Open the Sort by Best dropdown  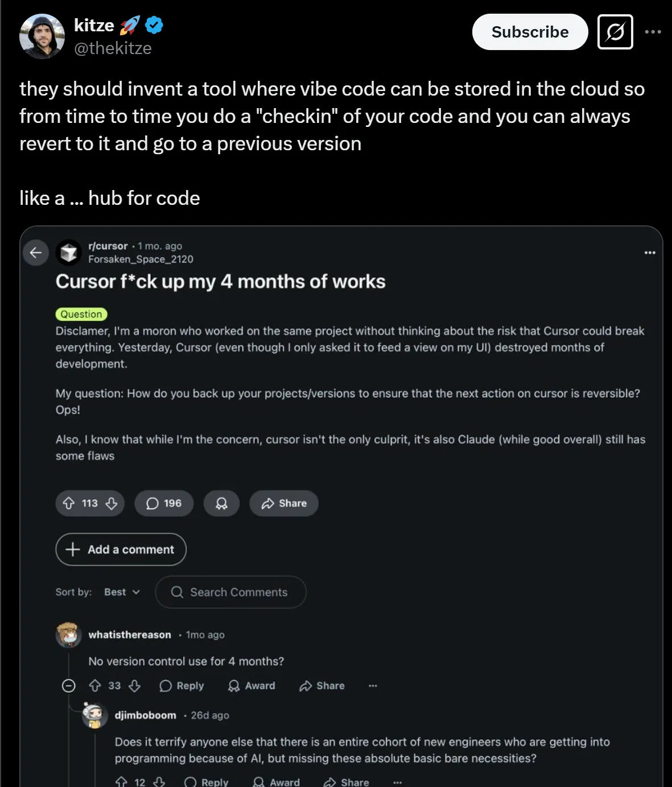coord(122,592)
